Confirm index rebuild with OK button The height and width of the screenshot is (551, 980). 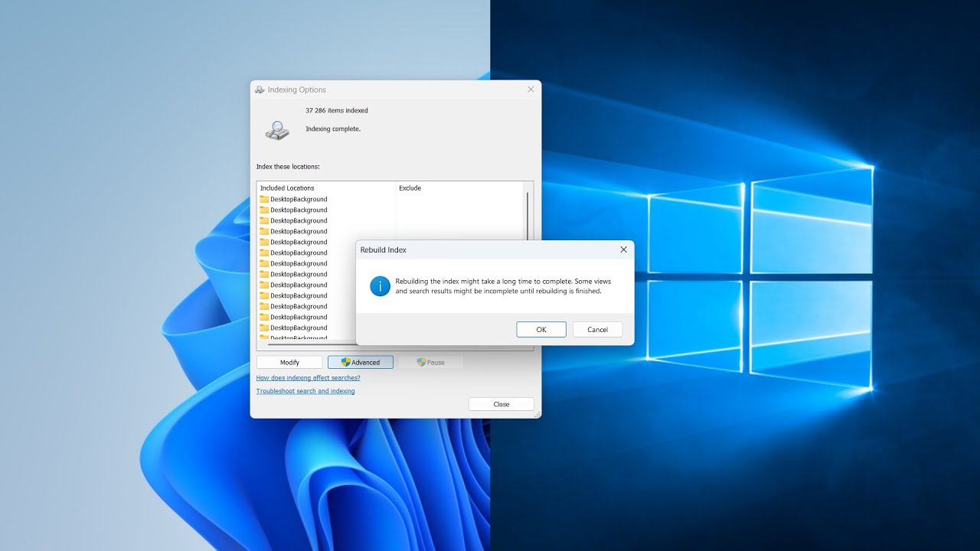[x=541, y=329]
